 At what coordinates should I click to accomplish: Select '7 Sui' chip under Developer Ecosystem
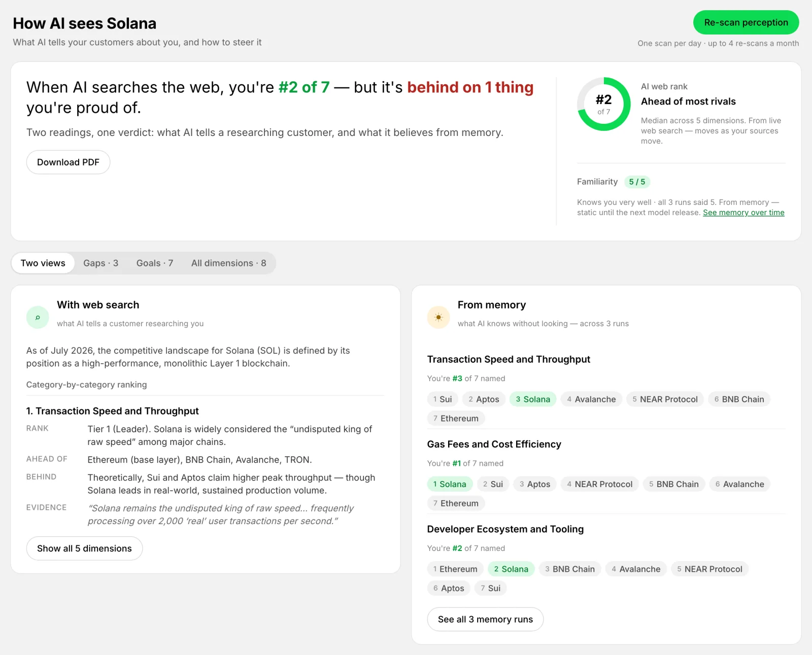(490, 589)
